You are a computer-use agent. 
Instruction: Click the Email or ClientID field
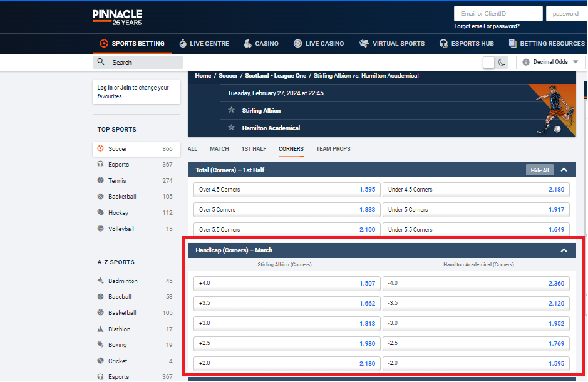coord(498,14)
